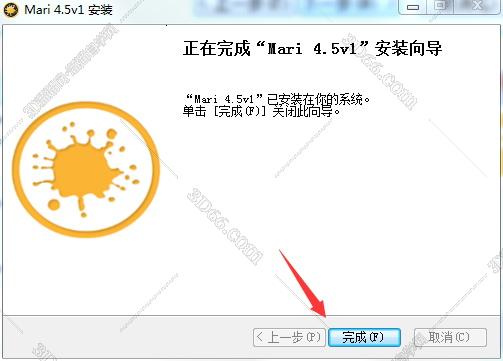Click the 完成(F) finish button
503x361 pixels.
pos(364,337)
